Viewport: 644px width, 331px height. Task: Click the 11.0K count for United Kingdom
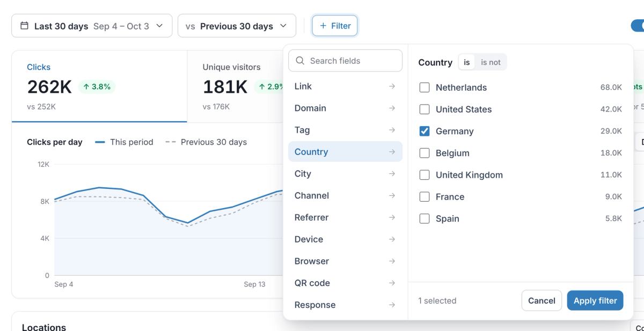pyautogui.click(x=611, y=175)
